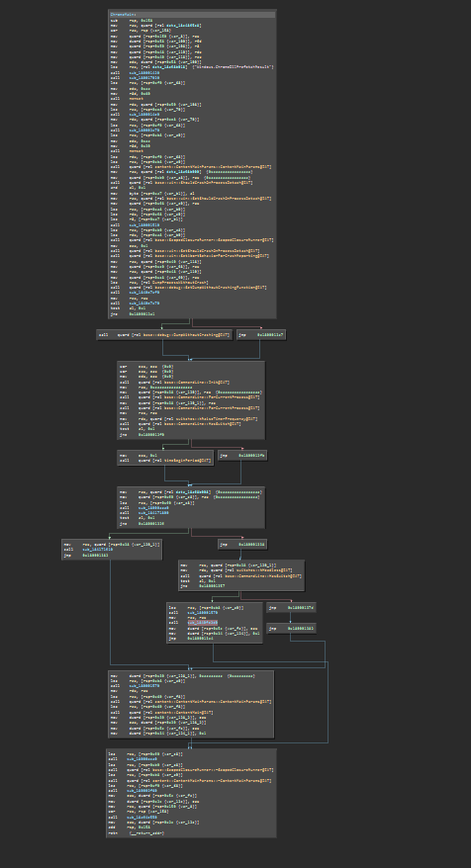Click the timeBeginPeriod call line
The height and width of the screenshot is (868, 471).
(165, 460)
